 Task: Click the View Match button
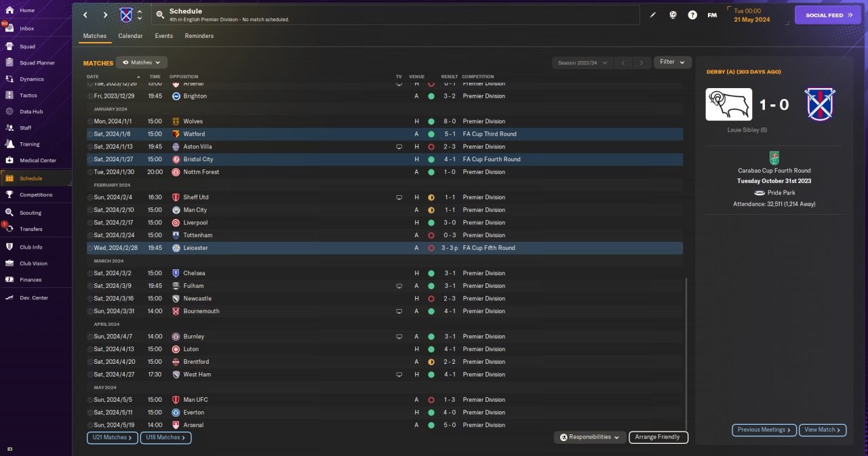(x=823, y=430)
